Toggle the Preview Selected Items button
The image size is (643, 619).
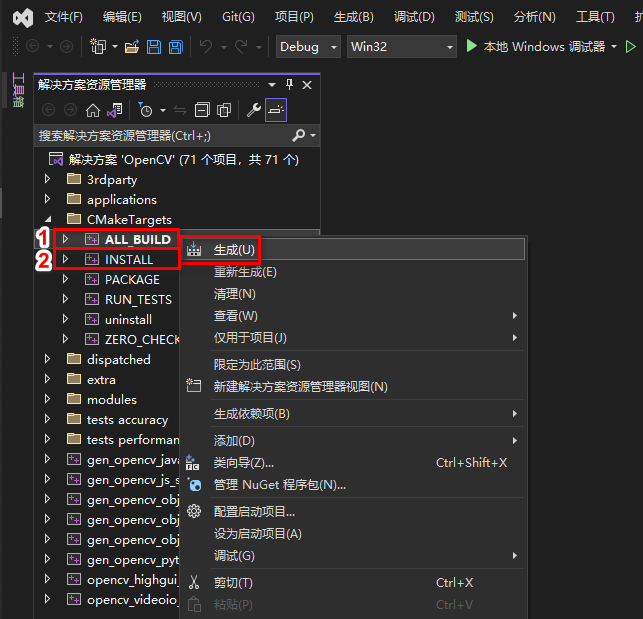[276, 110]
